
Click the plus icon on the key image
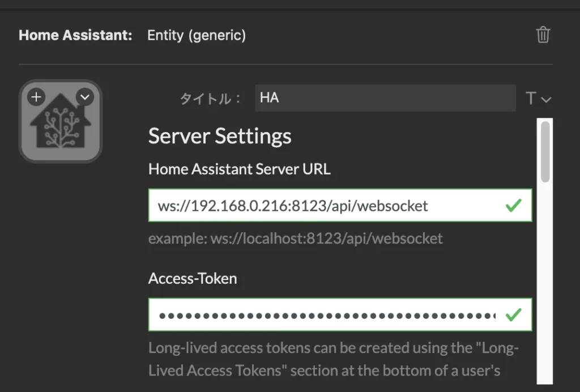coord(36,97)
